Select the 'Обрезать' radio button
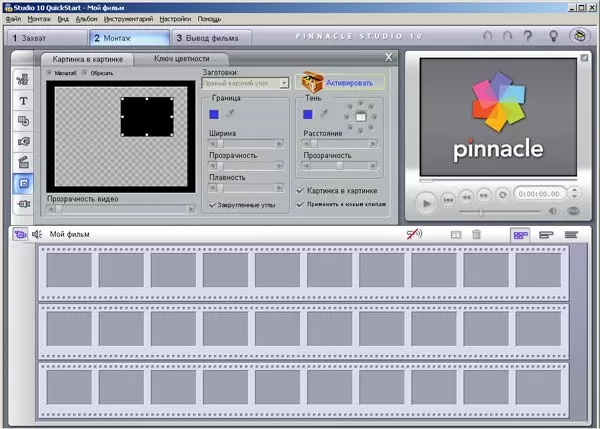 (x=85, y=73)
